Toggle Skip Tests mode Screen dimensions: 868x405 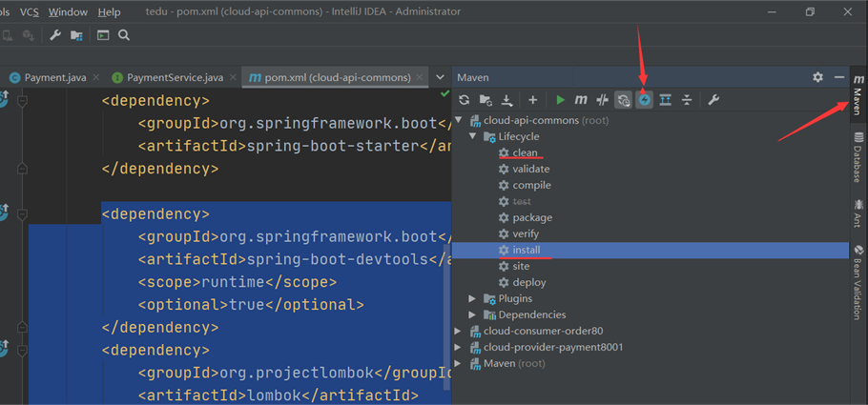(x=645, y=100)
